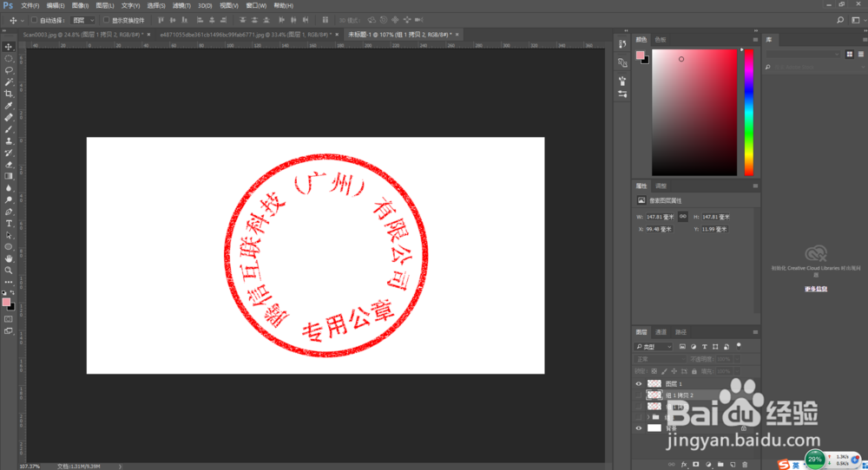This screenshot has height=470, width=868.
Task: Click the create new group icon
Action: click(x=720, y=465)
